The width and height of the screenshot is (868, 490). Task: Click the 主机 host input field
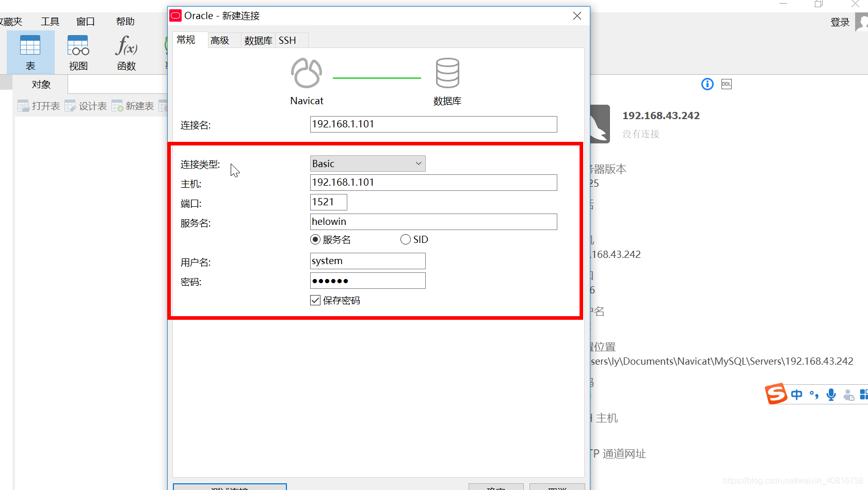(x=433, y=183)
